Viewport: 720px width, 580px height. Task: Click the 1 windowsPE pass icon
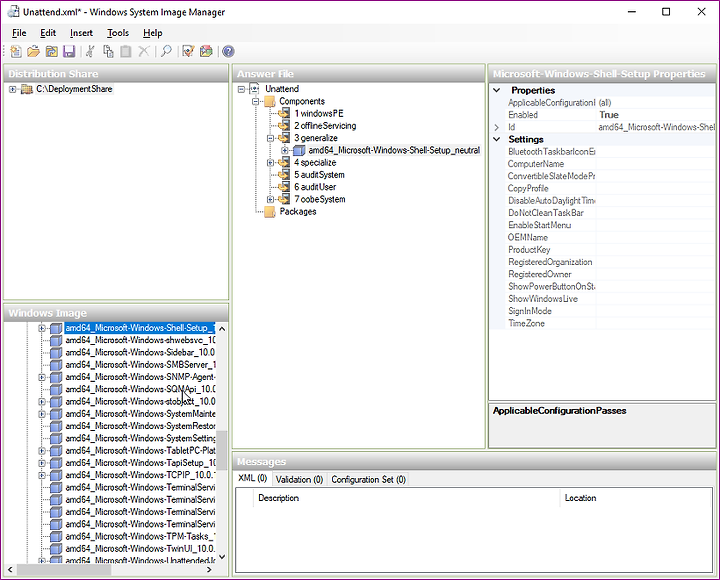click(285, 113)
